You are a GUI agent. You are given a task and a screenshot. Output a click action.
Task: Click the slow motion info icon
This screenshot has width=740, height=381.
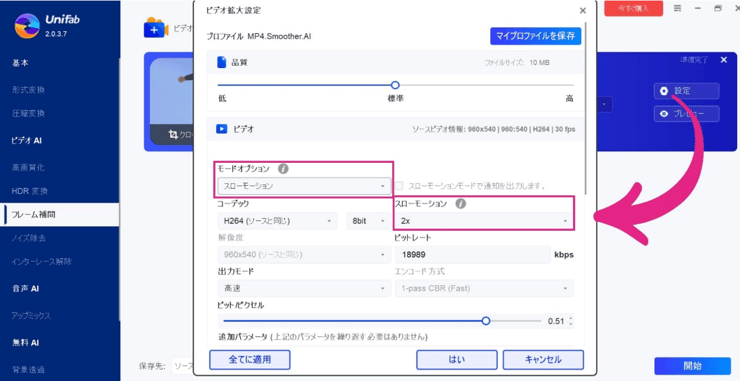click(x=461, y=204)
